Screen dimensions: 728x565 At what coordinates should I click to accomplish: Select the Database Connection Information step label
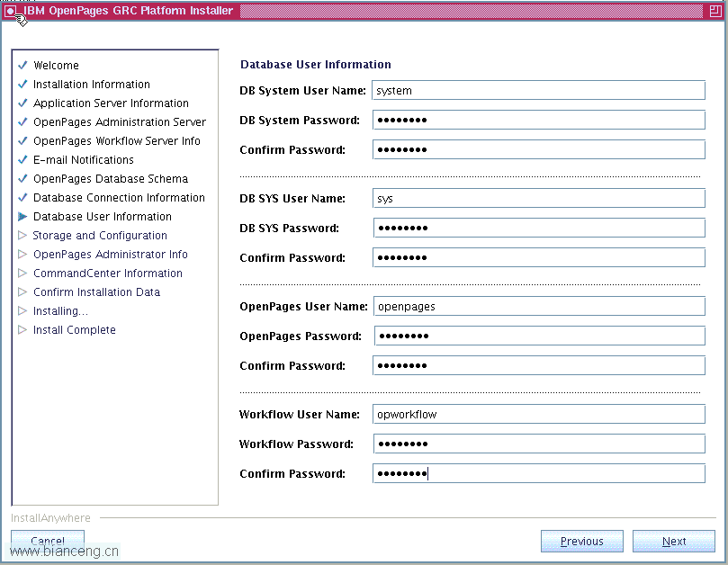tap(119, 198)
